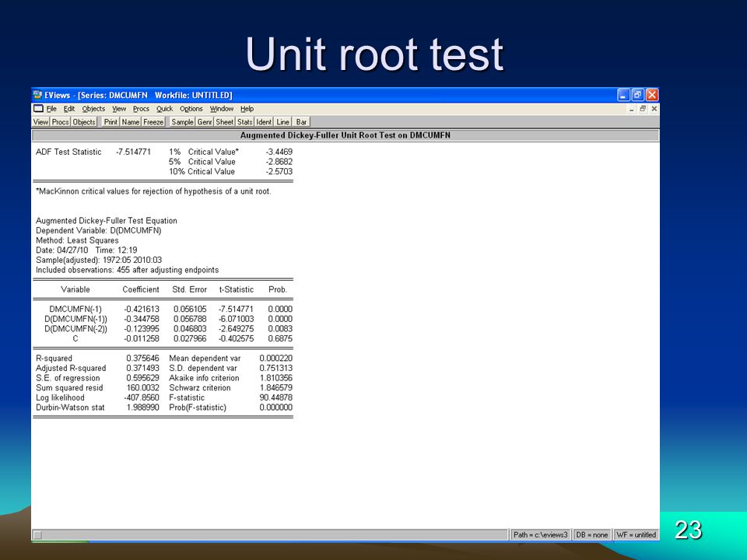This screenshot has width=747, height=560.
Task: Close the EViews application window
Action: (x=652, y=95)
